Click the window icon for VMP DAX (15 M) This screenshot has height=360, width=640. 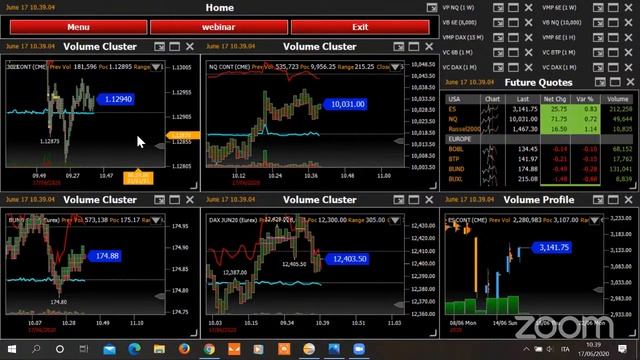click(x=513, y=38)
